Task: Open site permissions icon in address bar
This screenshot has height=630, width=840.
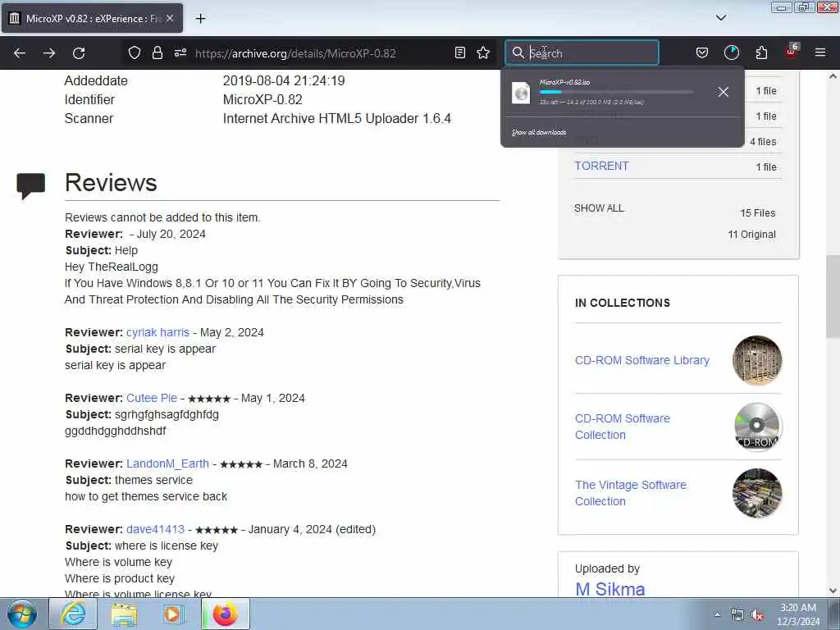Action: click(x=180, y=53)
